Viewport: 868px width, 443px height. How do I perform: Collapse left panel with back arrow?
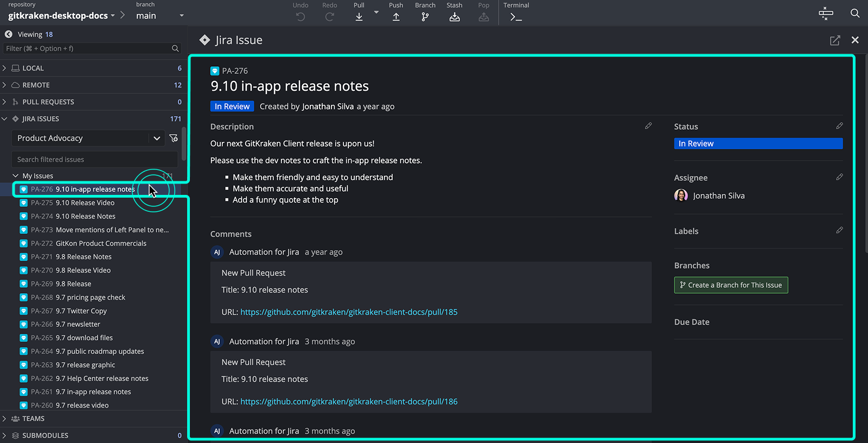pos(9,34)
